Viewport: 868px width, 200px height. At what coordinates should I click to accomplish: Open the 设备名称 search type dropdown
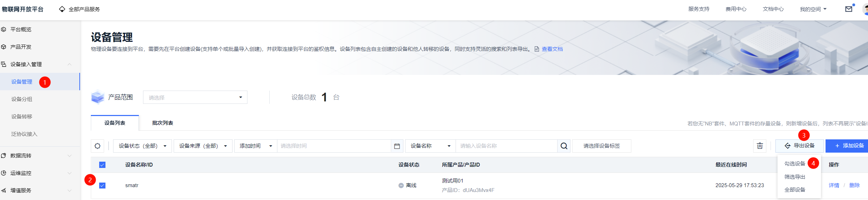(x=431, y=146)
